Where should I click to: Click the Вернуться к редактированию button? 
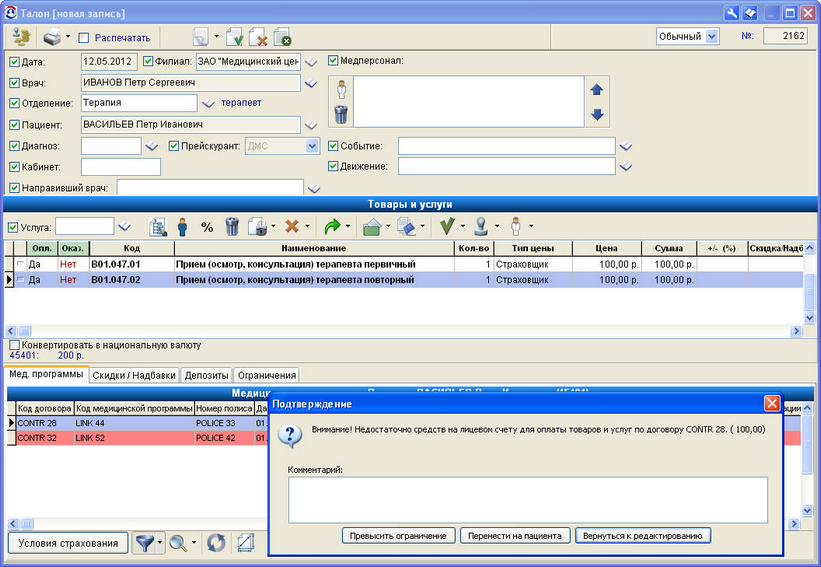pyautogui.click(x=642, y=536)
